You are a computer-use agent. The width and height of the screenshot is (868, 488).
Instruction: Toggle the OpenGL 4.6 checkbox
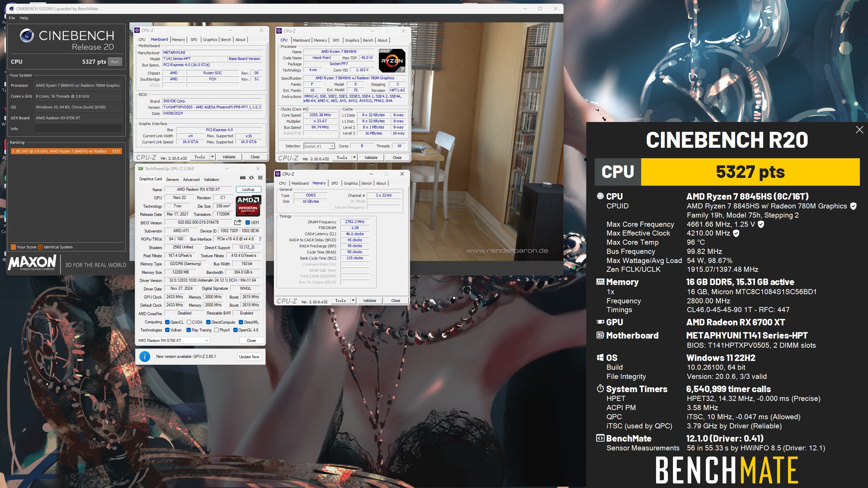pos(235,330)
